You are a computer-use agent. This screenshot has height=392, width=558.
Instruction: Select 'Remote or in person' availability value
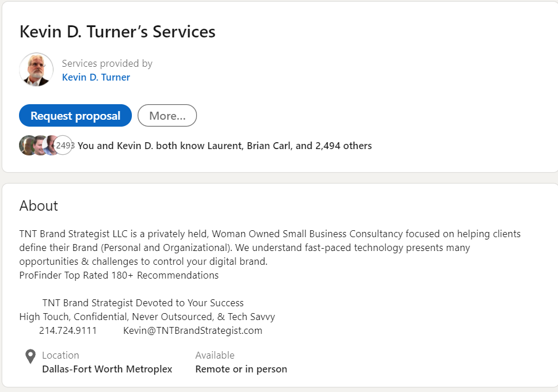[x=241, y=369]
